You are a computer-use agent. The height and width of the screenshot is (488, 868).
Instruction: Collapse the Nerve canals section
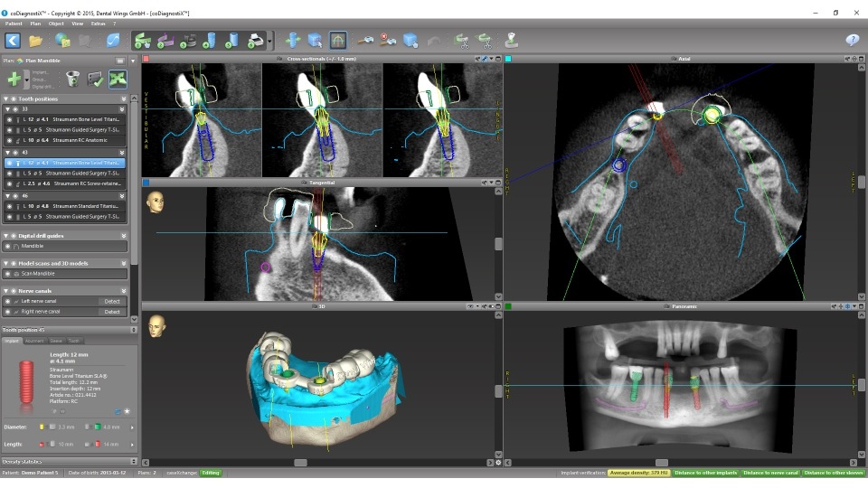pyautogui.click(x=6, y=291)
